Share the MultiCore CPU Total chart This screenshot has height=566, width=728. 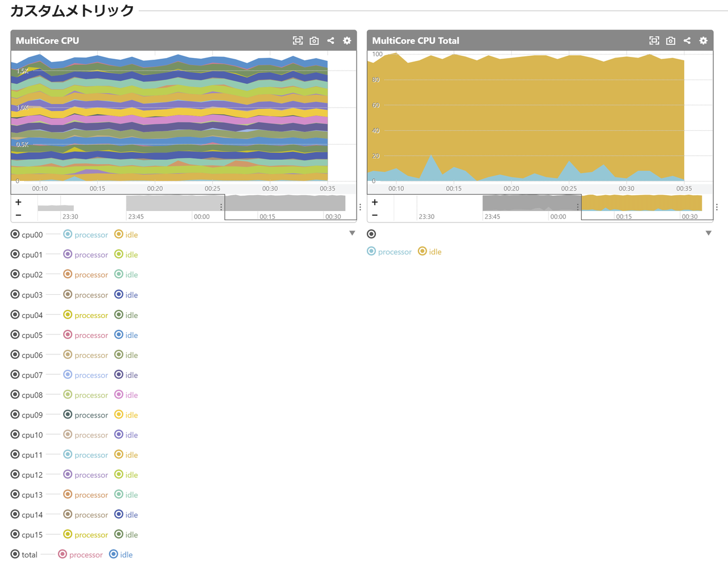687,40
